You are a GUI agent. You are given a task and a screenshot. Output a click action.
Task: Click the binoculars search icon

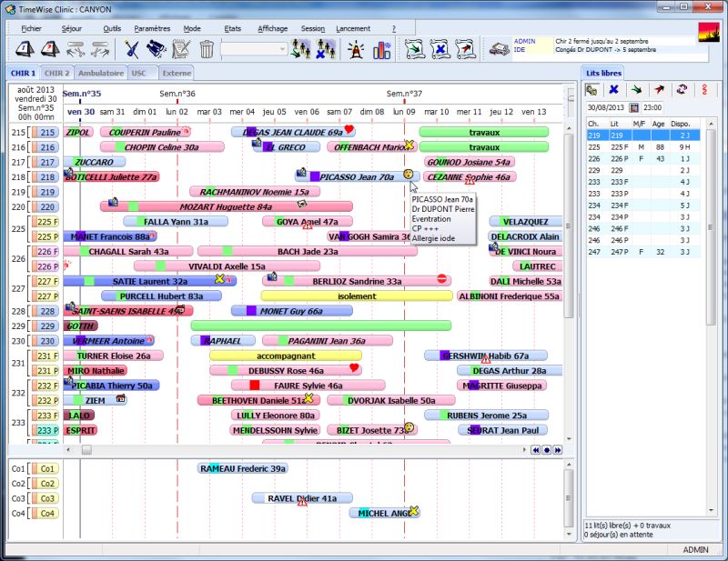click(x=156, y=49)
